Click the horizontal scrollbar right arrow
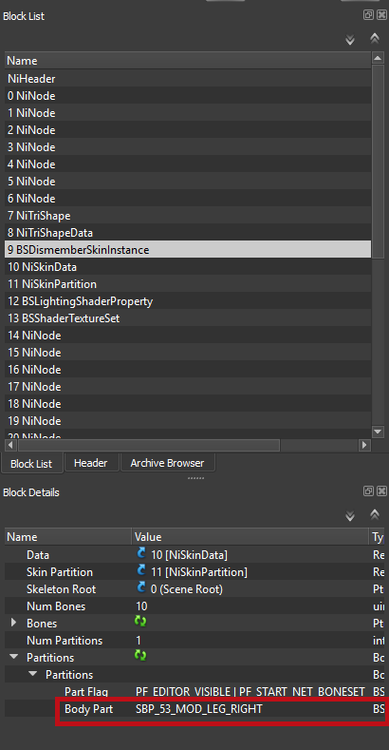 click(x=365, y=445)
